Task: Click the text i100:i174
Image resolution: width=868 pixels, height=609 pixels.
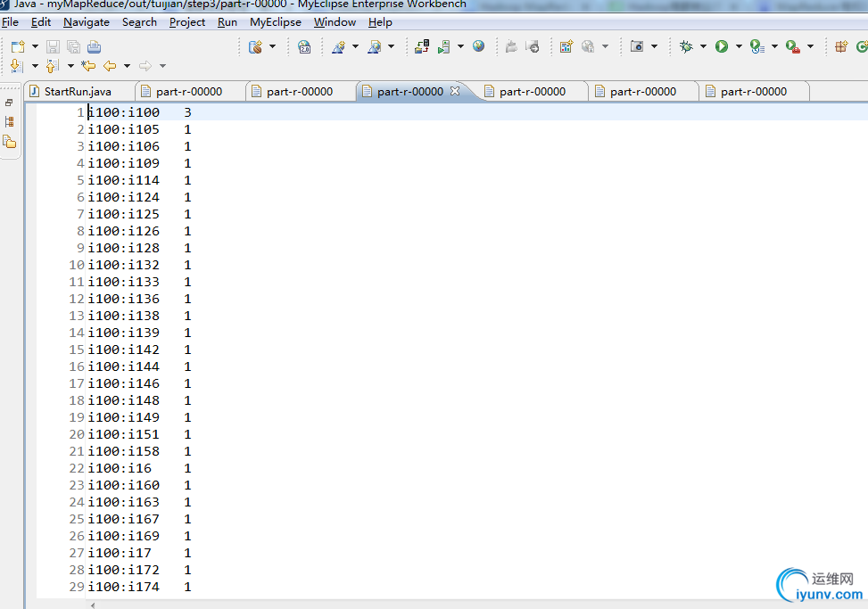Action: 123,587
